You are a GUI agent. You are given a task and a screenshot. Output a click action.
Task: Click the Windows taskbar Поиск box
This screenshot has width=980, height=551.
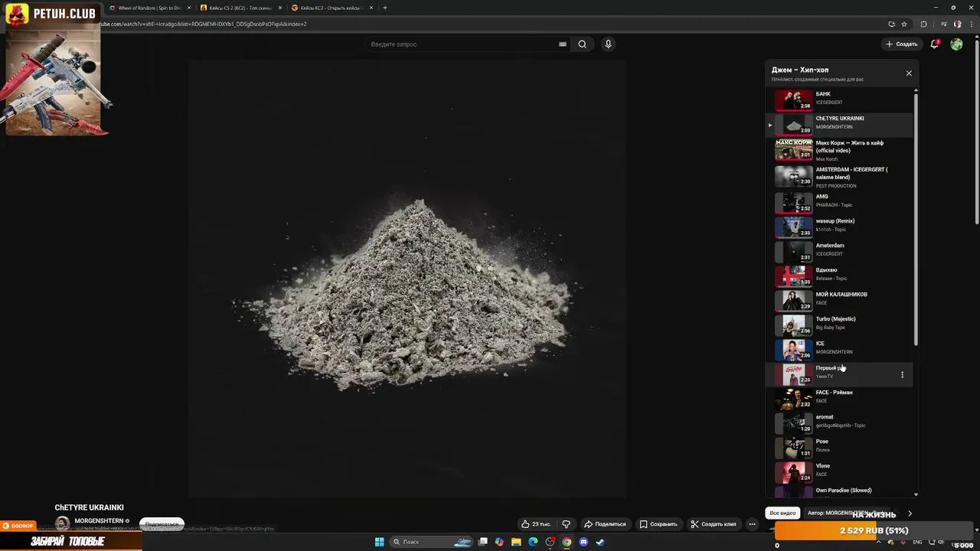tap(431, 542)
